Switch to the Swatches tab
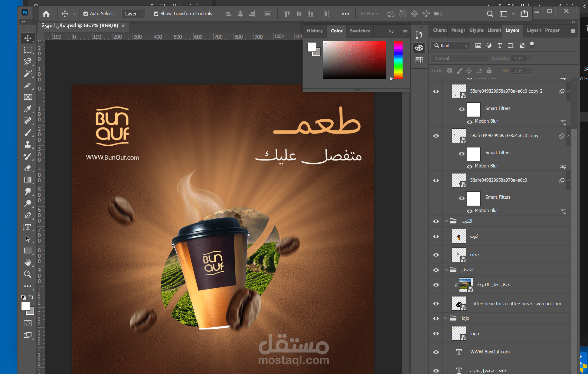Screen dimensions: 588x374 coord(360,31)
